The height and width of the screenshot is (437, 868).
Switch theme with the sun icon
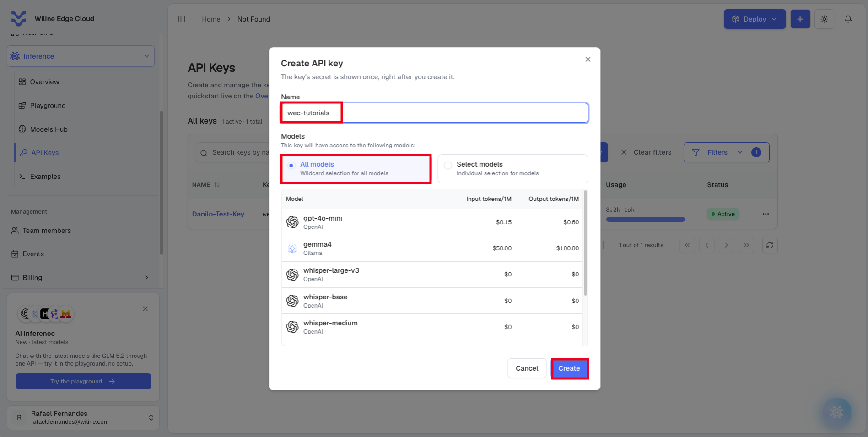click(x=825, y=19)
